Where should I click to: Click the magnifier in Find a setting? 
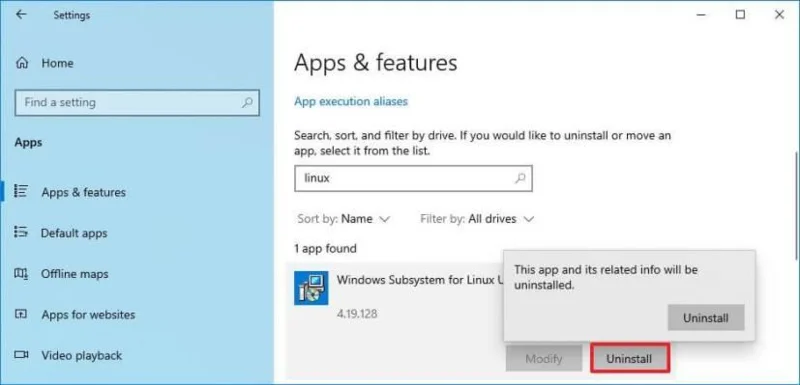click(x=247, y=102)
